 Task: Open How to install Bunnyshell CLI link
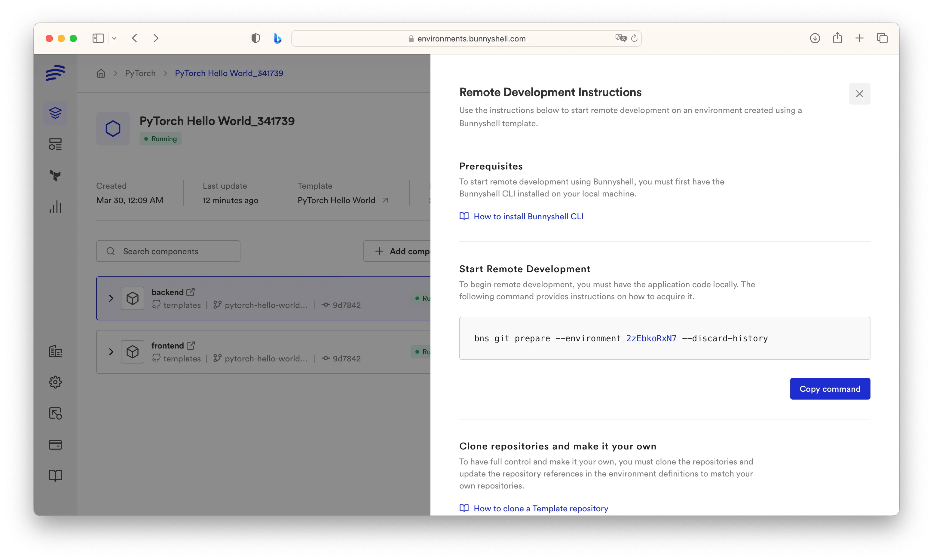pyautogui.click(x=528, y=217)
